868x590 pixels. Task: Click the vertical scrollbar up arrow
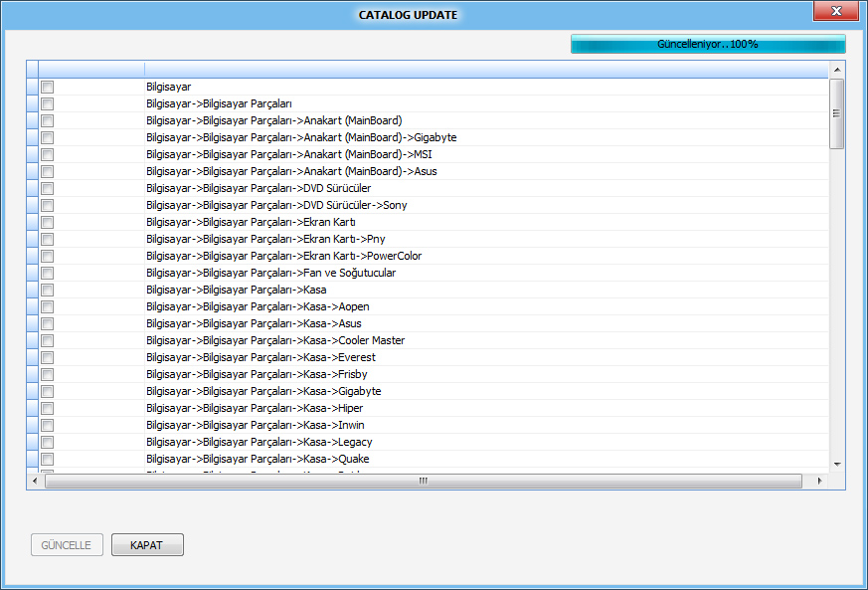coord(837,70)
